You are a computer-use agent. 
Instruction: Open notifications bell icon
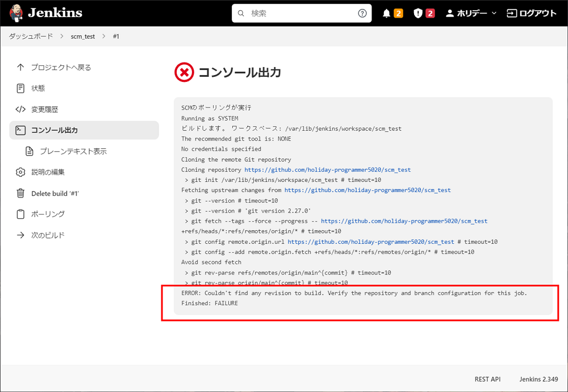coord(386,14)
